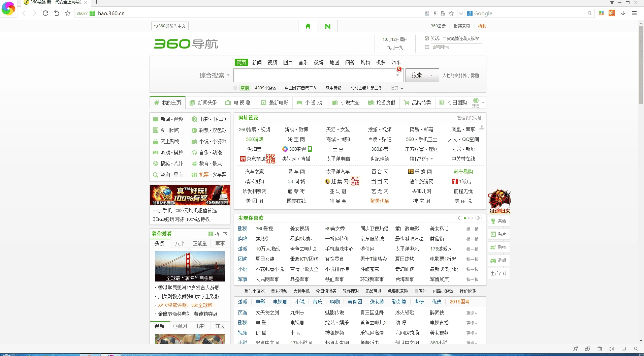
Task: Click the undo/restore closed tab icon
Action: tap(57, 13)
